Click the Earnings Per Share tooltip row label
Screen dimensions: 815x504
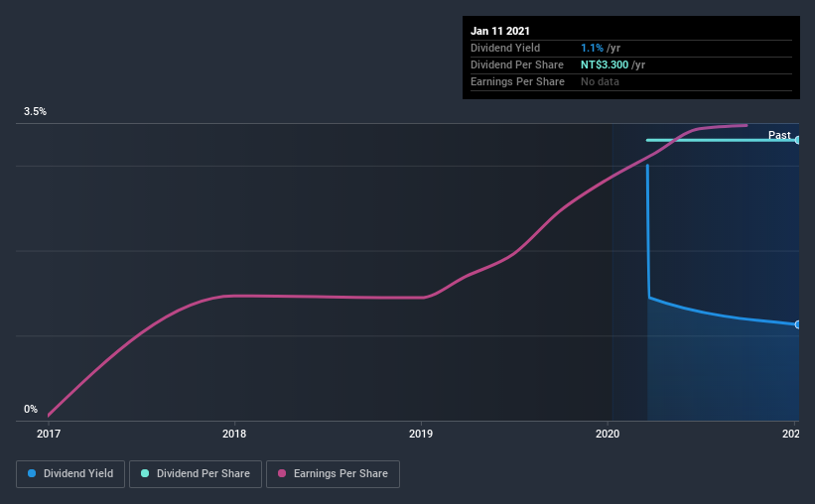click(517, 81)
